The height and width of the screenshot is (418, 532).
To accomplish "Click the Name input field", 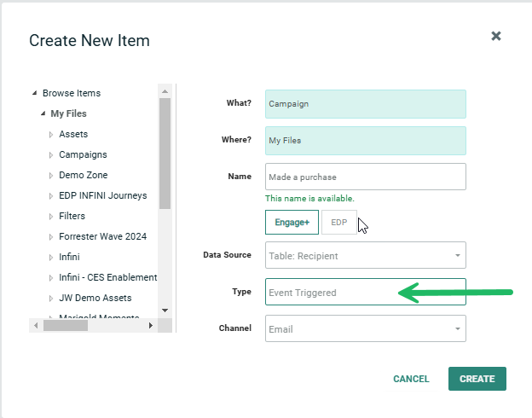I will pyautogui.click(x=365, y=177).
